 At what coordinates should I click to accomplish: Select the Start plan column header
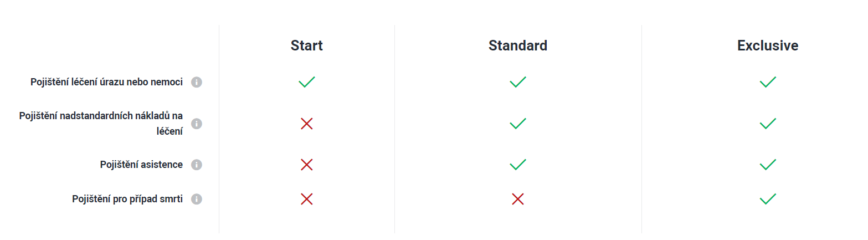pyautogui.click(x=307, y=45)
